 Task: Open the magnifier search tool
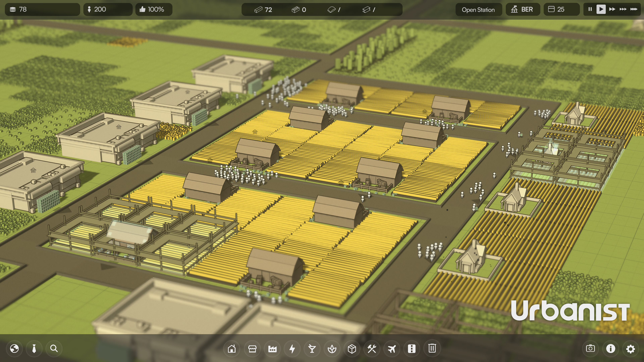54,349
